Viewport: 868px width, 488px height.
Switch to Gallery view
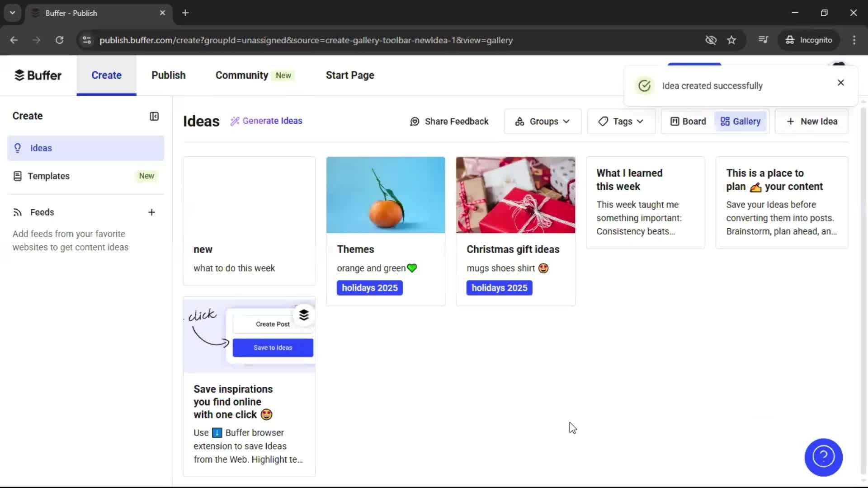click(x=741, y=121)
